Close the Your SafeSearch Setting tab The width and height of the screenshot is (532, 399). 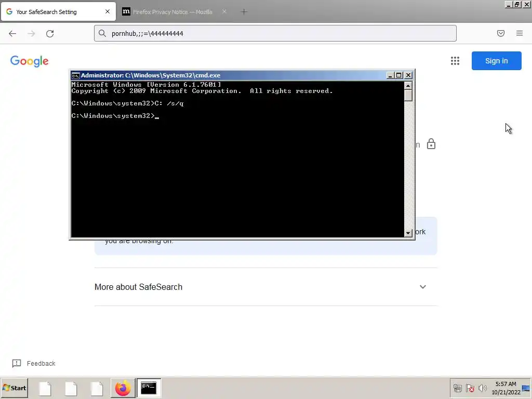[x=107, y=11]
